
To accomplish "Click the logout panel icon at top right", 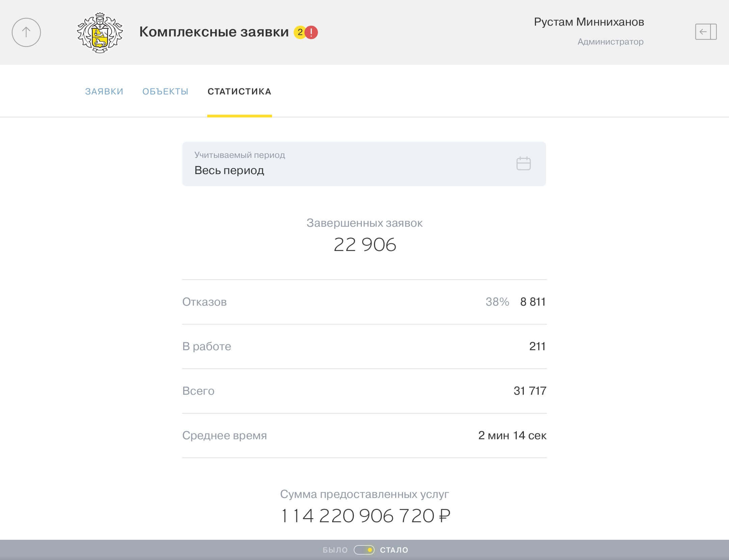I will (x=706, y=32).
